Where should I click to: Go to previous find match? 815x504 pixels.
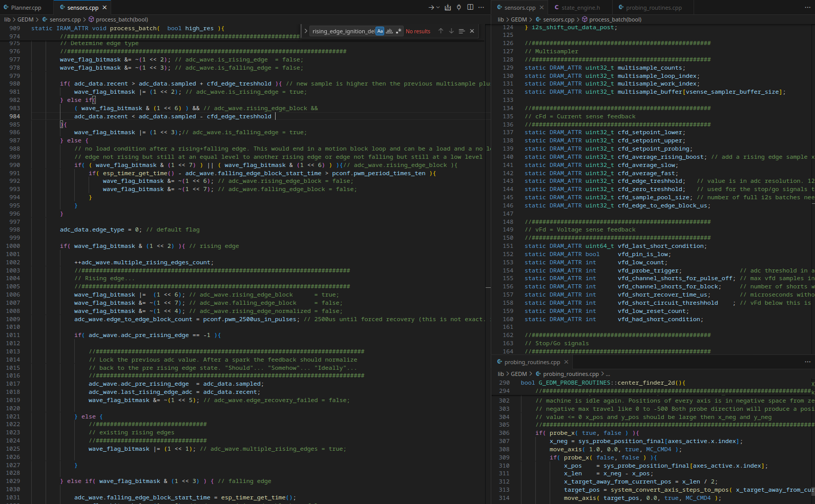441,31
